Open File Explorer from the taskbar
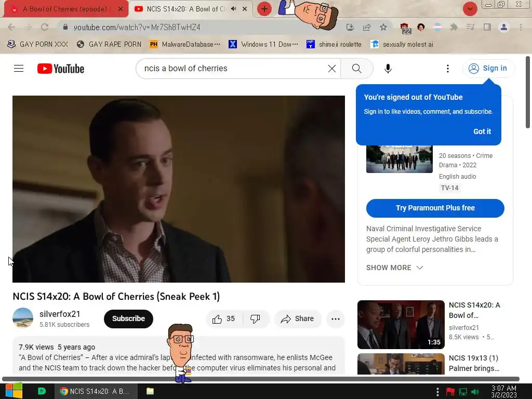The height and width of the screenshot is (399, 532). [150, 391]
